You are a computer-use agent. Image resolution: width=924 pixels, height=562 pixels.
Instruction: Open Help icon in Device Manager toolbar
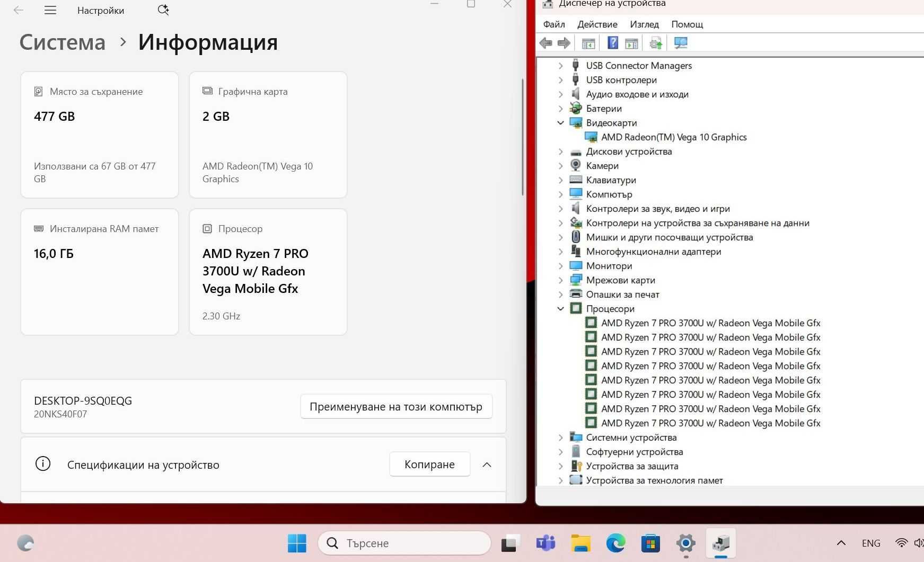pos(613,43)
